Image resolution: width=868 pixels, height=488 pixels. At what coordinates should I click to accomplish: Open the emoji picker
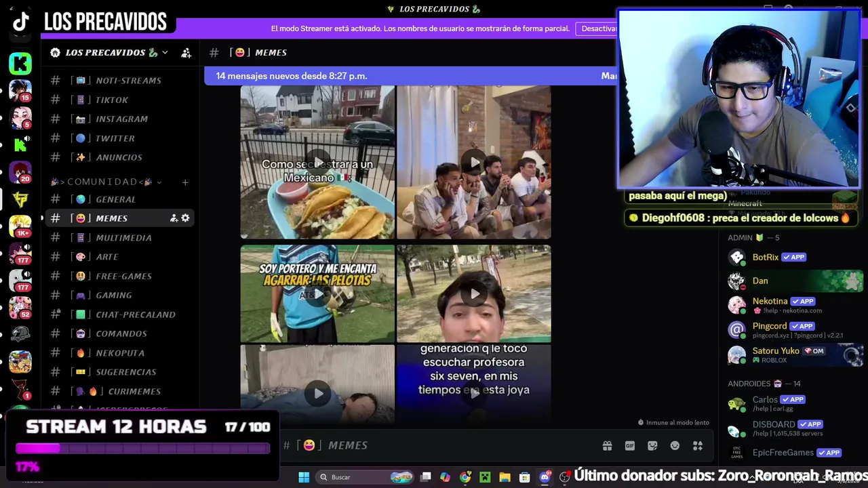(675, 445)
